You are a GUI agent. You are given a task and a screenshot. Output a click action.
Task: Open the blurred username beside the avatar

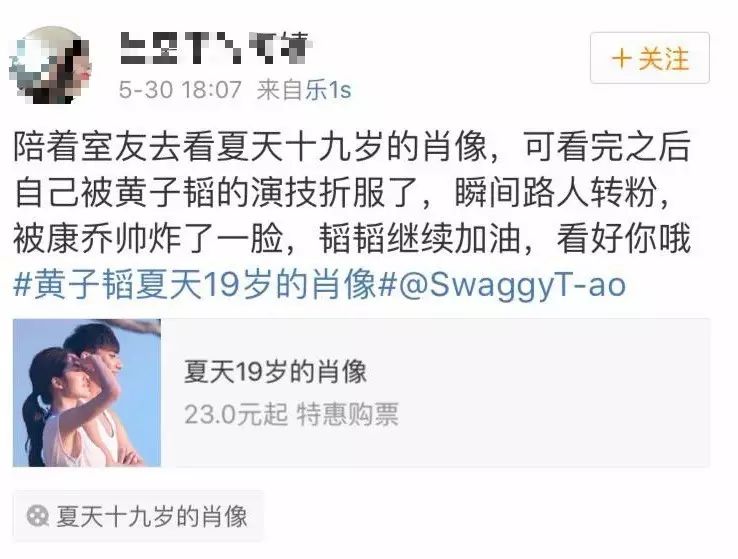pos(216,48)
